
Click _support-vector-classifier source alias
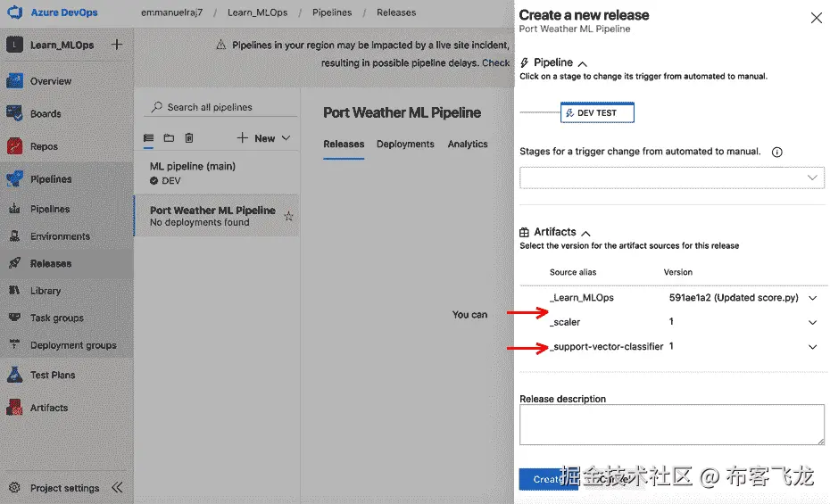click(x=607, y=346)
